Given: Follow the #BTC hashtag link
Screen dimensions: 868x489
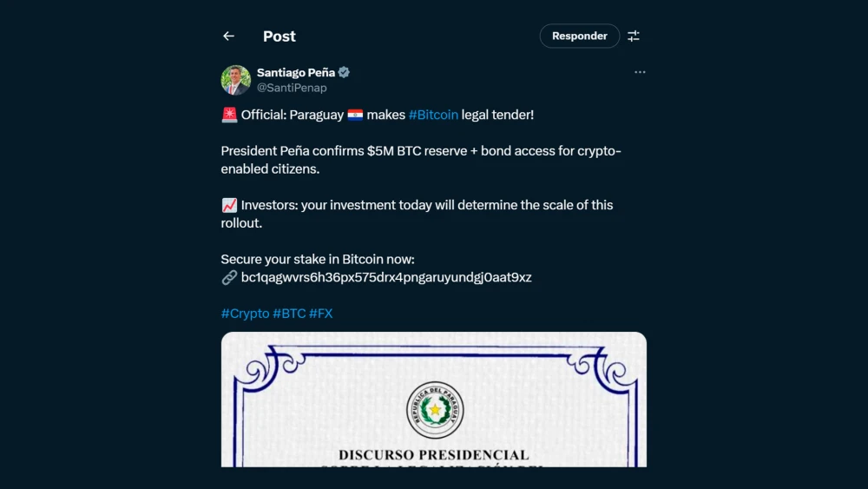Looking at the screenshot, I should click(x=289, y=314).
